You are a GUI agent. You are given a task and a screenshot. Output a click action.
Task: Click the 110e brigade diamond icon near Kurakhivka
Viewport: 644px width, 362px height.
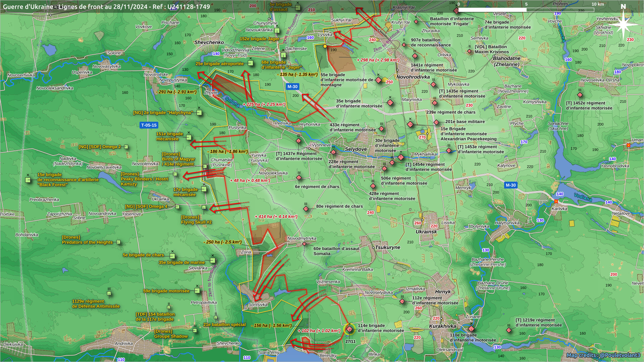(471, 329)
